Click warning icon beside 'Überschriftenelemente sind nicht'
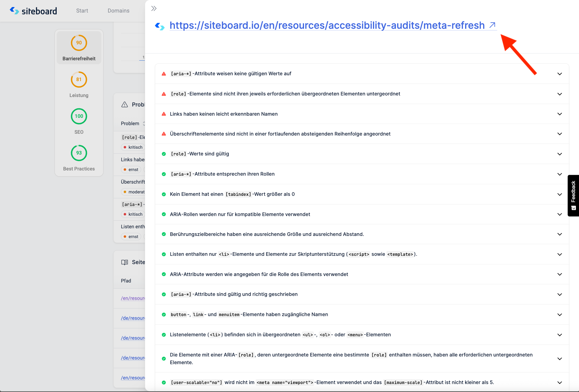Screen dimensions: 579x392 click(164, 134)
